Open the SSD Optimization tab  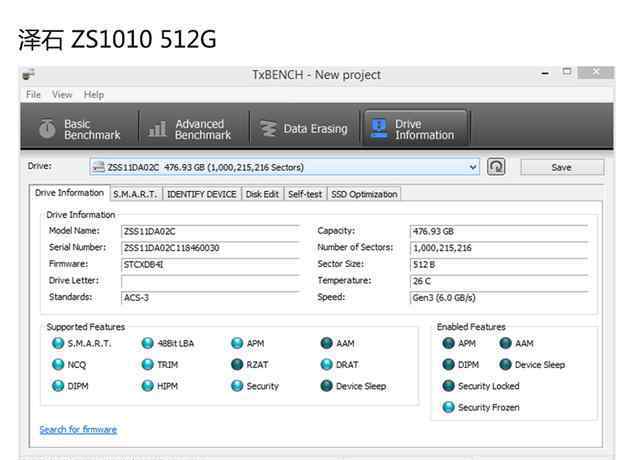coord(364,194)
